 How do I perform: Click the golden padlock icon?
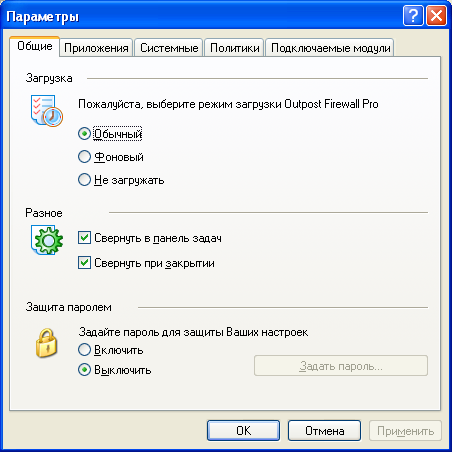pos(46,343)
